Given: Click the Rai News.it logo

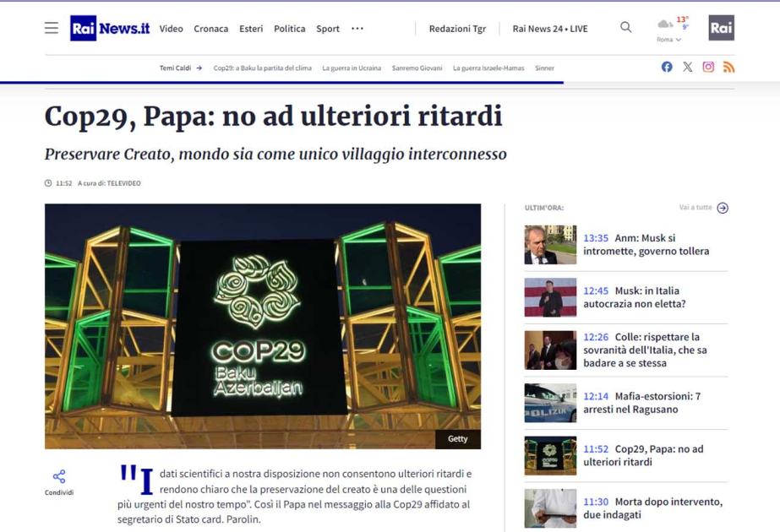Looking at the screenshot, I should tap(110, 29).
